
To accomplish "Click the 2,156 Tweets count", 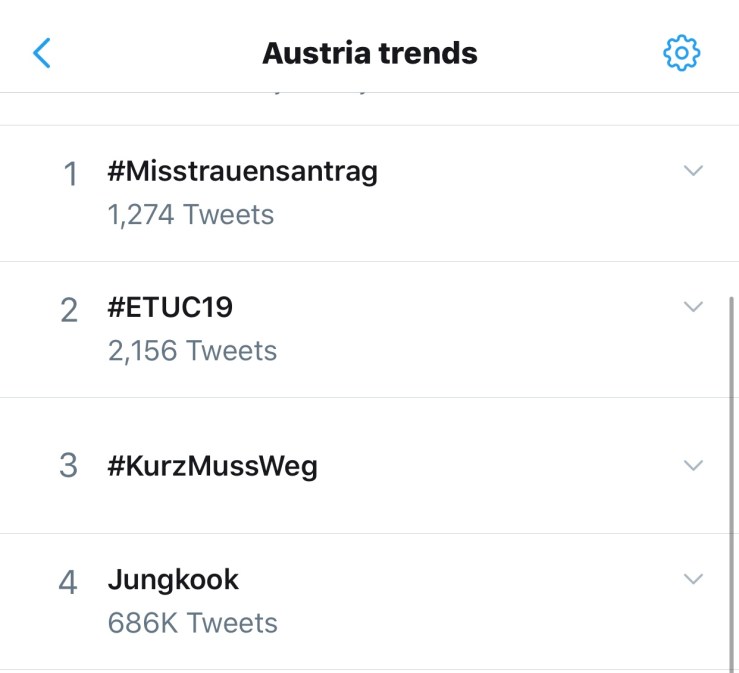I will click(192, 351).
